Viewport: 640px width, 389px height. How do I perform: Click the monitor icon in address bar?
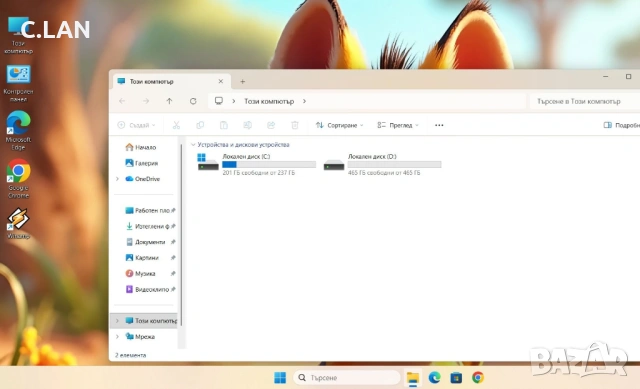(x=219, y=101)
